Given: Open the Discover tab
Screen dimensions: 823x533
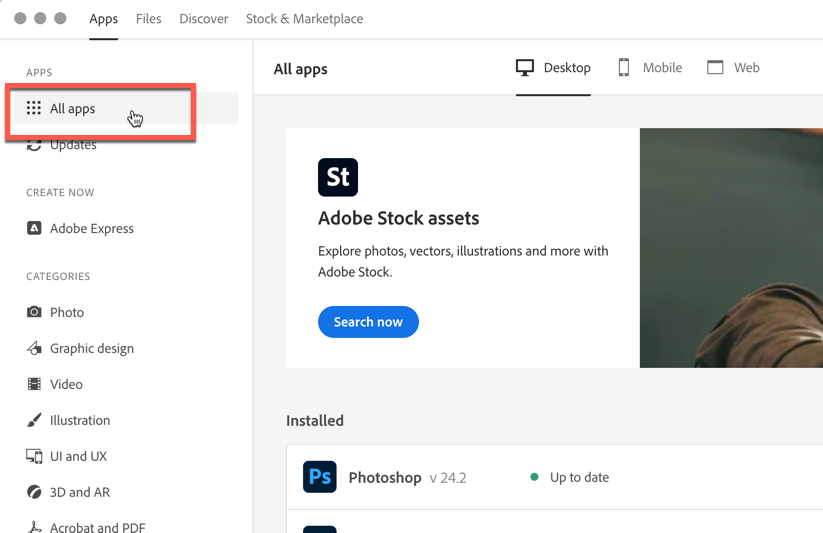Looking at the screenshot, I should click(x=204, y=19).
